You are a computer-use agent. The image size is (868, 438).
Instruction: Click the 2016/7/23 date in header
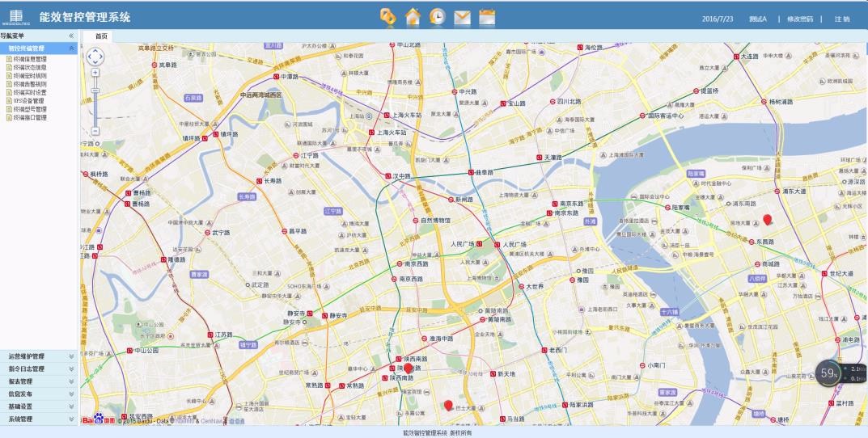point(718,19)
